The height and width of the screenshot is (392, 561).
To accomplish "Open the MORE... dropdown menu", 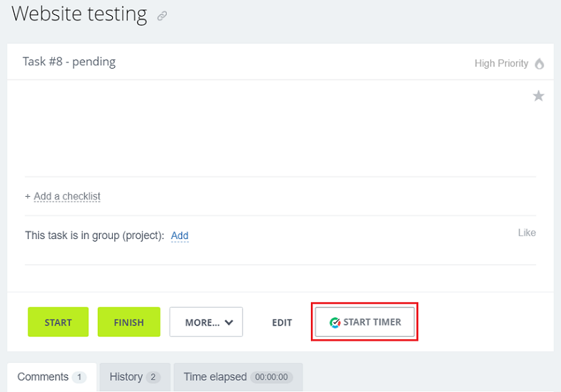I will [x=206, y=322].
